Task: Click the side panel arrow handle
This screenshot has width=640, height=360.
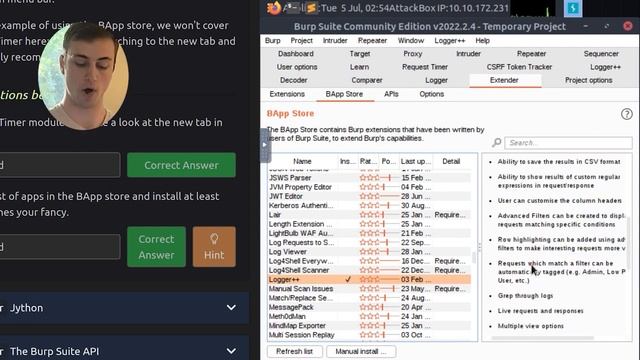Action: point(264,144)
